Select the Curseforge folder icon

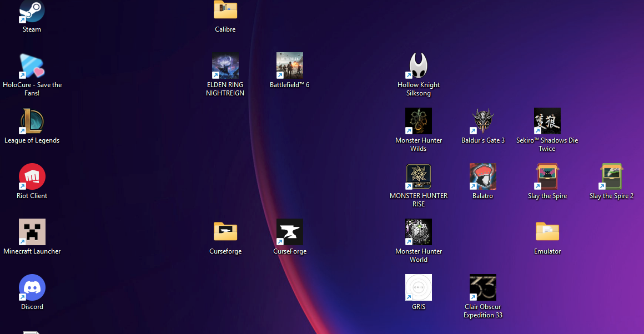pos(225,232)
